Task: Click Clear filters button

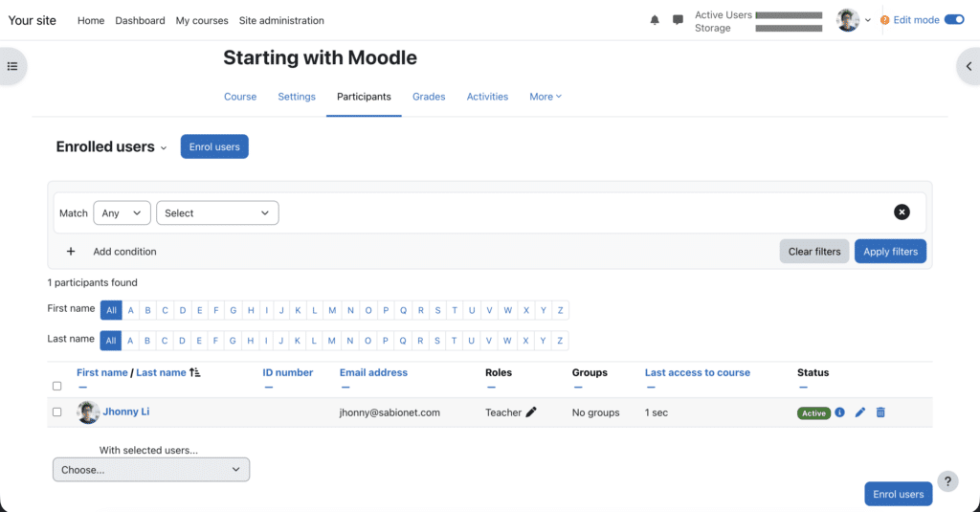Action: click(813, 252)
